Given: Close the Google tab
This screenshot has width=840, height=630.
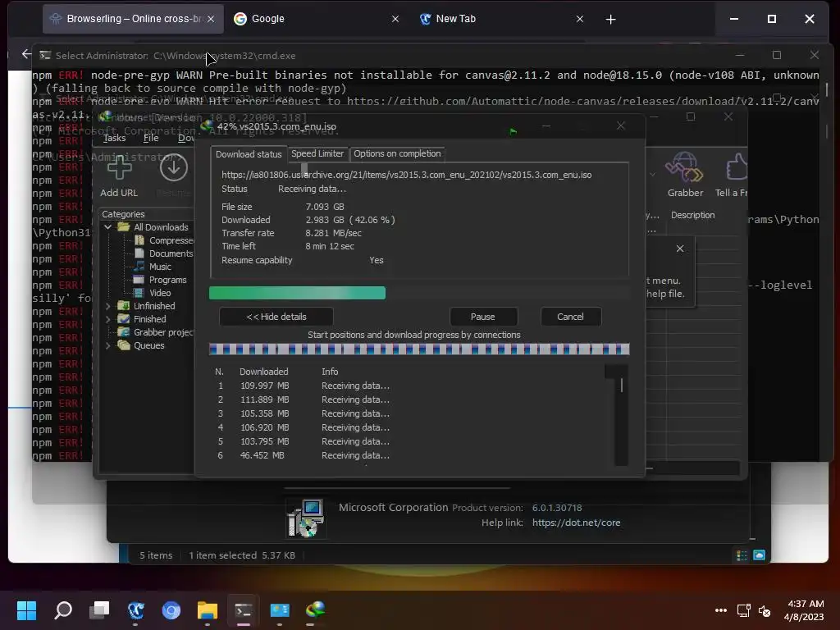Looking at the screenshot, I should coord(395,19).
